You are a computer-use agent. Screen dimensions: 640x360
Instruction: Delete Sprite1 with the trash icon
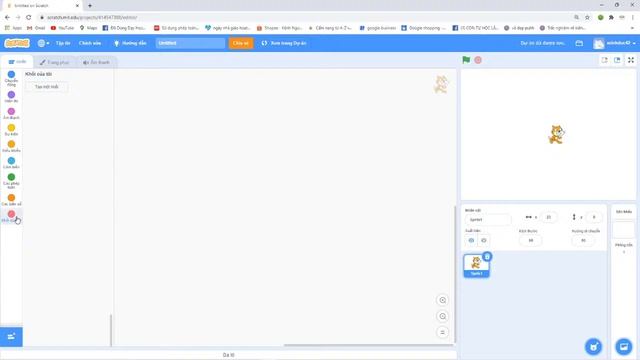(487, 257)
